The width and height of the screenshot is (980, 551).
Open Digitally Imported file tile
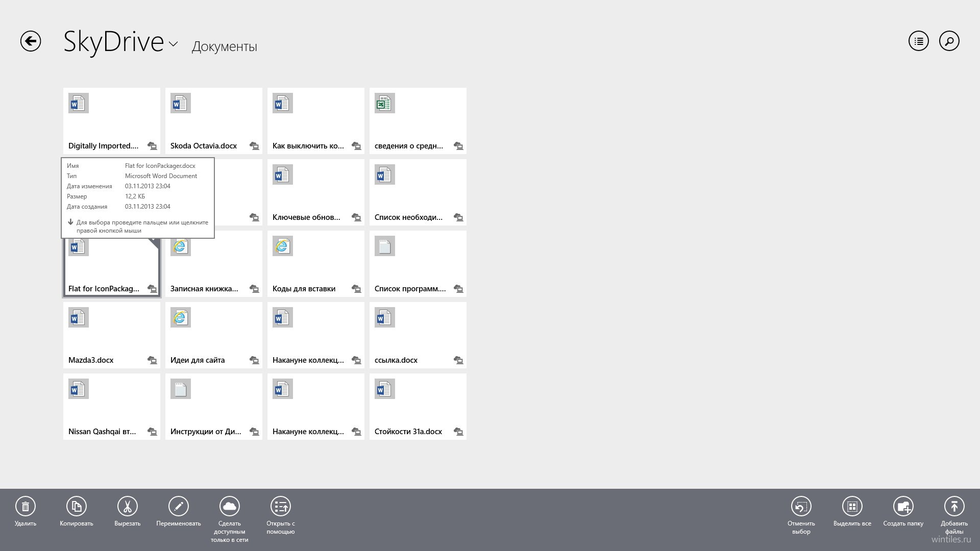pyautogui.click(x=112, y=121)
